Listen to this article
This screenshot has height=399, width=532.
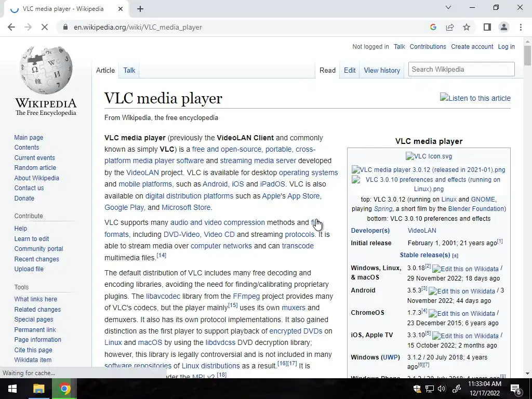tap(475, 98)
